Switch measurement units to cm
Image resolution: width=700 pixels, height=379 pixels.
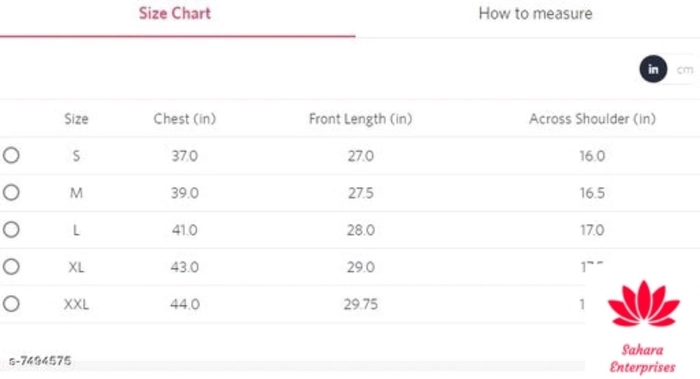click(x=684, y=70)
